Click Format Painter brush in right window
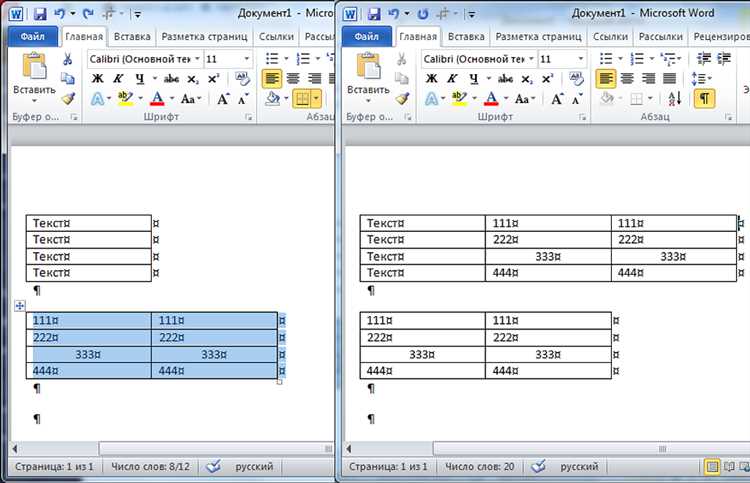 tap(402, 99)
